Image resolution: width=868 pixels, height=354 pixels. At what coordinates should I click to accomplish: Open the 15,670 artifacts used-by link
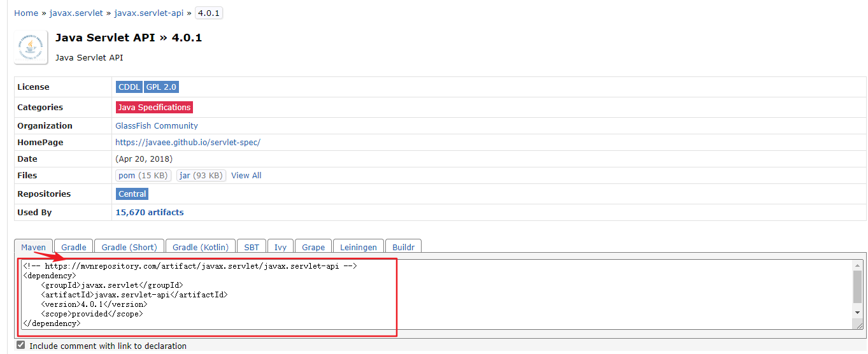pos(150,213)
